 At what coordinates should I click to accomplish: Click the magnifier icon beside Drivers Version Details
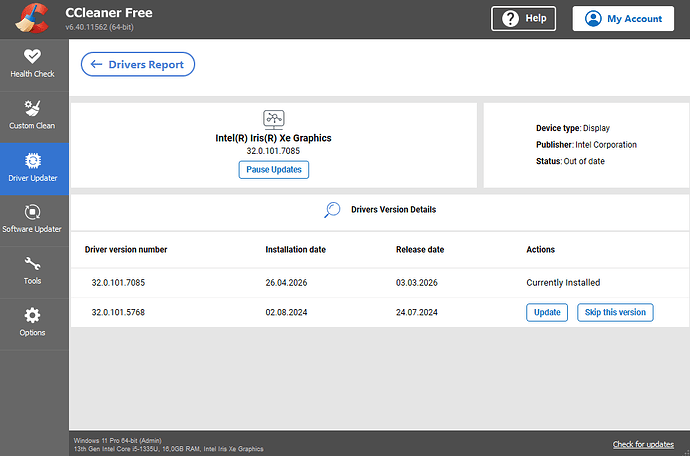pos(332,210)
